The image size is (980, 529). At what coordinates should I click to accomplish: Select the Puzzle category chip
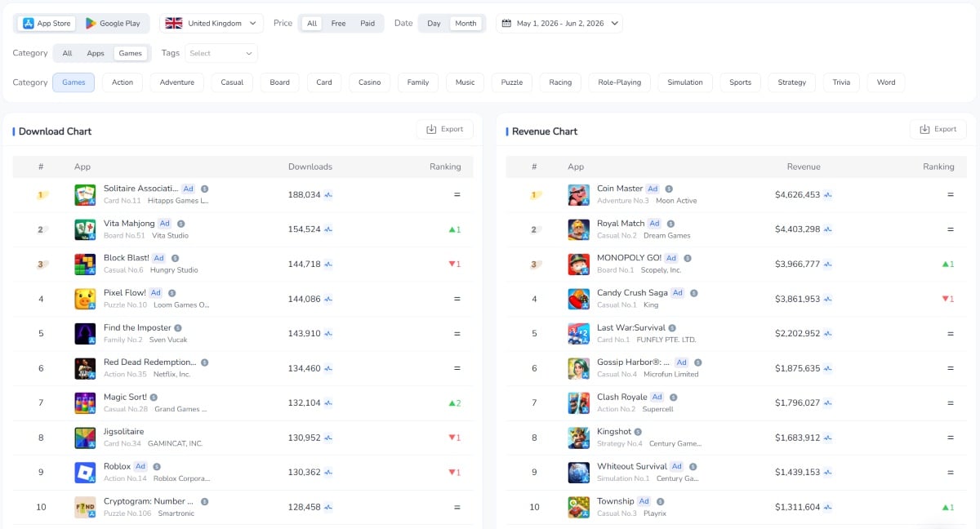(512, 82)
